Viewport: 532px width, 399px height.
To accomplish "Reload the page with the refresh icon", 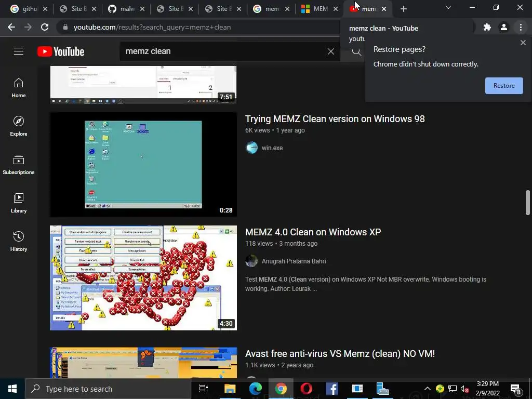I will point(45,27).
